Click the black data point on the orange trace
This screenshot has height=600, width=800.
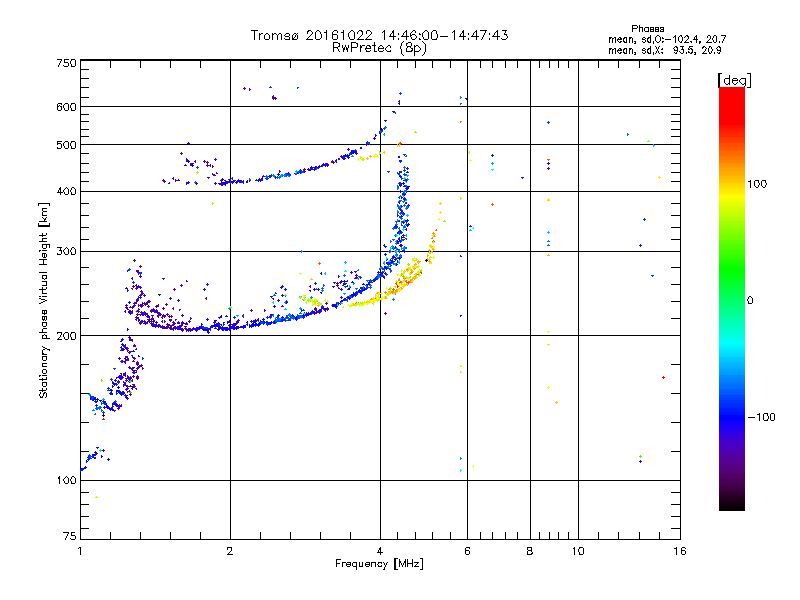tap(427, 261)
